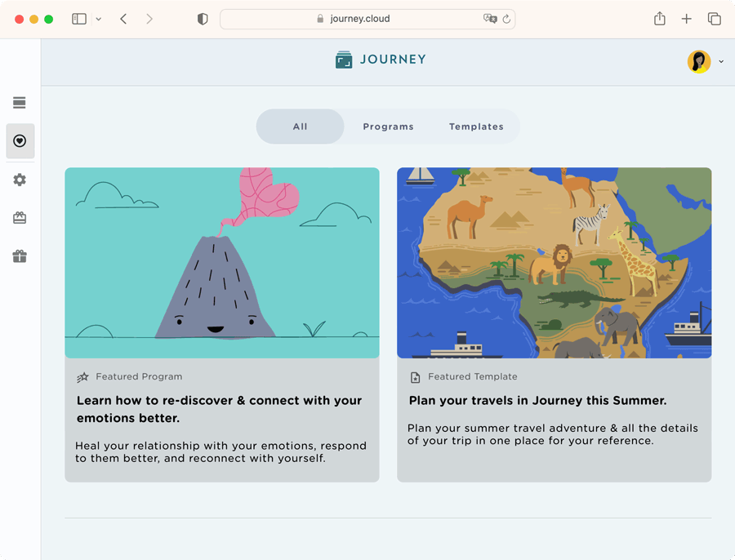
Task: Click the 'Featured Template' label
Action: tap(473, 377)
